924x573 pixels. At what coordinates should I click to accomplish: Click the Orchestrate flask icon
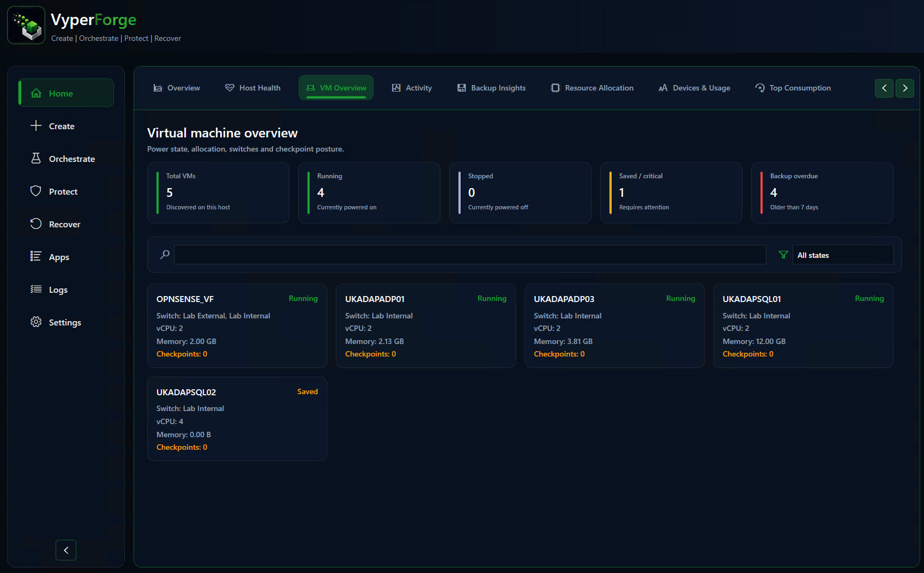[36, 159]
